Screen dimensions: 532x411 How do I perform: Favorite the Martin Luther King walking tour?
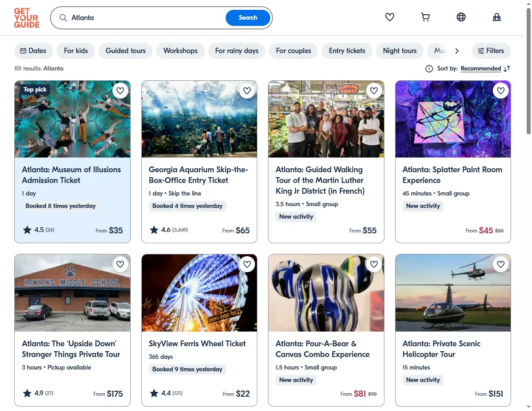[374, 91]
